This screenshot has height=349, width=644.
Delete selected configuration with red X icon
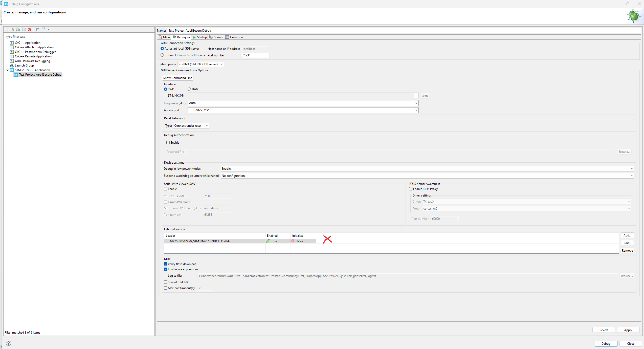click(x=30, y=29)
